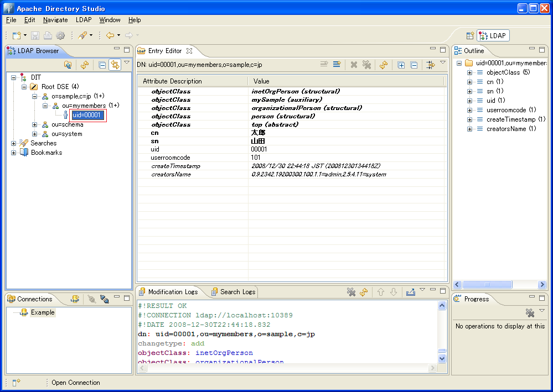The image size is (553, 392).
Task: Refresh the Modification Logs view
Action: 364,292
